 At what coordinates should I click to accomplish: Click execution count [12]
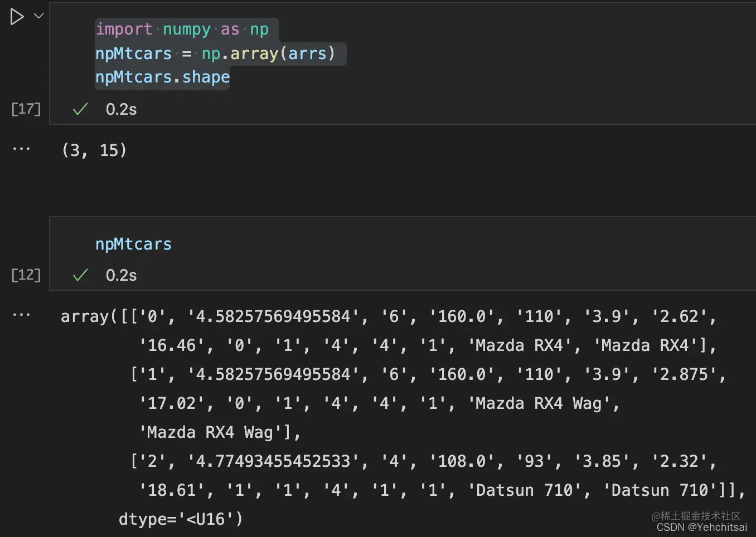pos(26,275)
